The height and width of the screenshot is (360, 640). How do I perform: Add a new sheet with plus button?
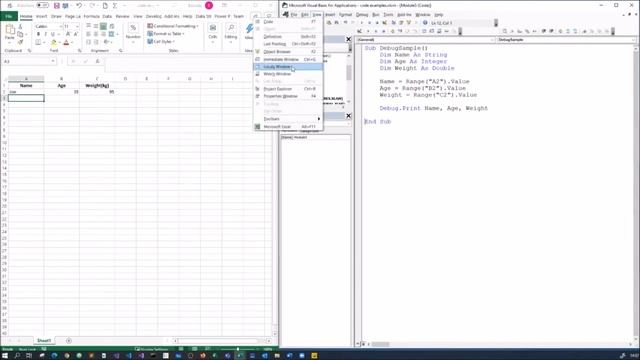[x=69, y=340]
